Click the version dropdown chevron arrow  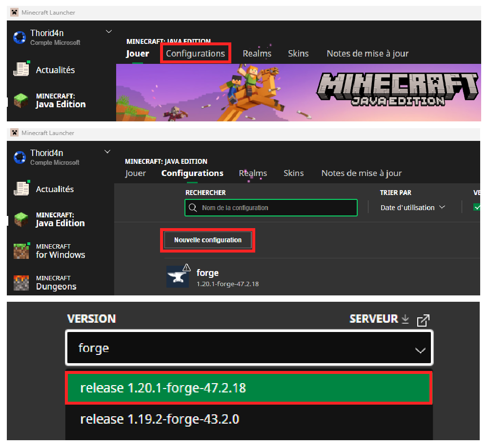(420, 351)
